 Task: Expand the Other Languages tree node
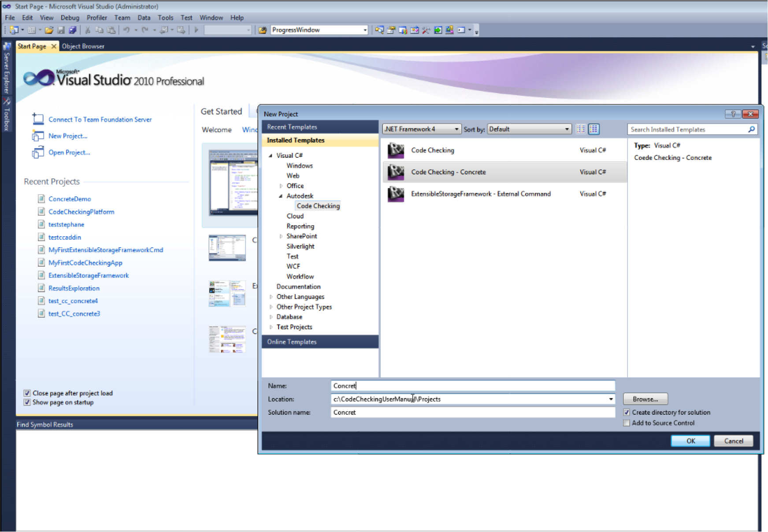pyautogui.click(x=271, y=297)
